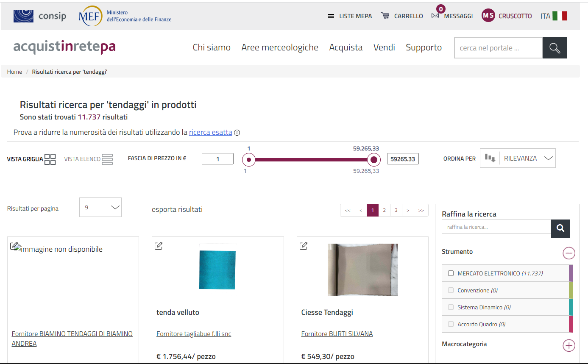The height and width of the screenshot is (364, 588).
Task: Open the Ordina per Rilevanza dropdown
Action: pyautogui.click(x=518, y=158)
